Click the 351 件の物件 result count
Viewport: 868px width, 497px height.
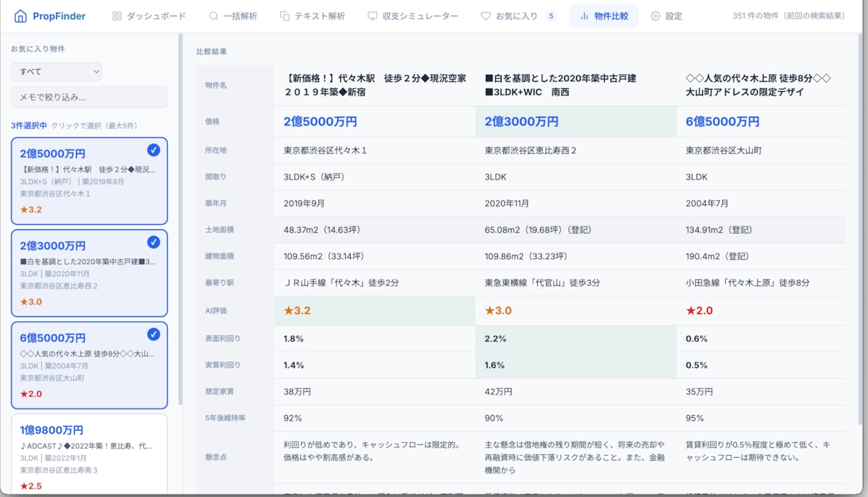(789, 16)
